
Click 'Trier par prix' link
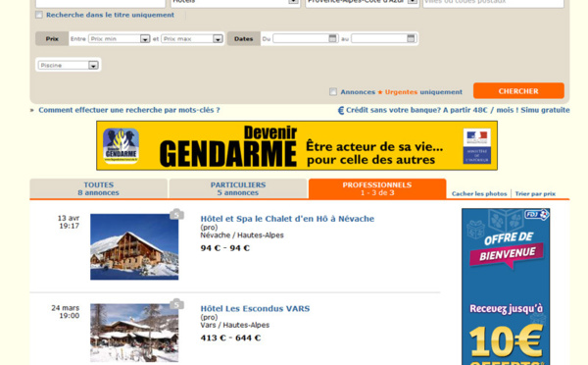pyautogui.click(x=535, y=193)
